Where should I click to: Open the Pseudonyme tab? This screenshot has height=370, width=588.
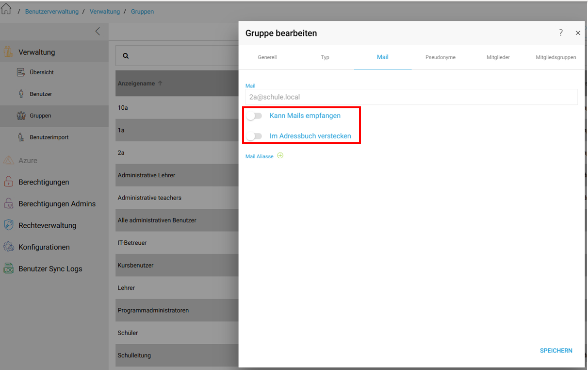[441, 57]
